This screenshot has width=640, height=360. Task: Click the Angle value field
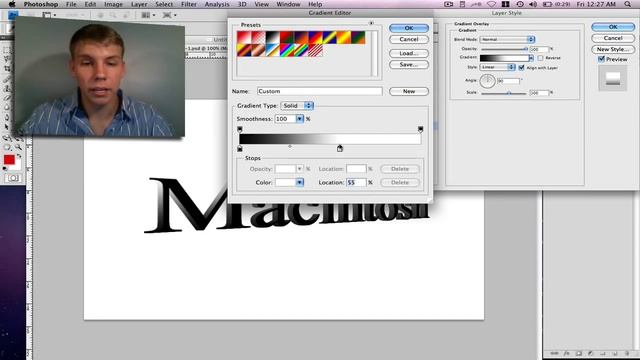[x=509, y=81]
